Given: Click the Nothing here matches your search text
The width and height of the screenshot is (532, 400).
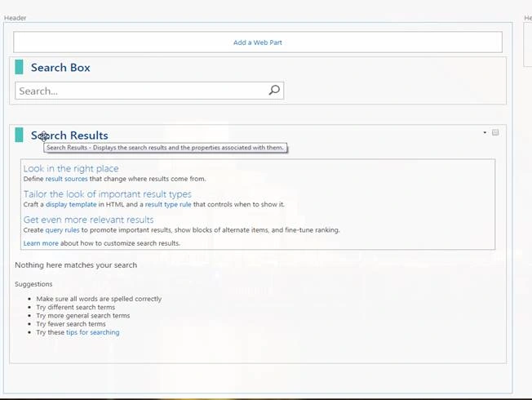Looking at the screenshot, I should (x=76, y=265).
